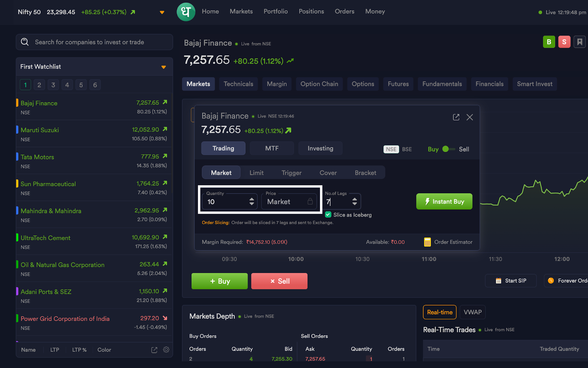
Task: Close the Bajaj Finance order window
Action: [x=470, y=117]
